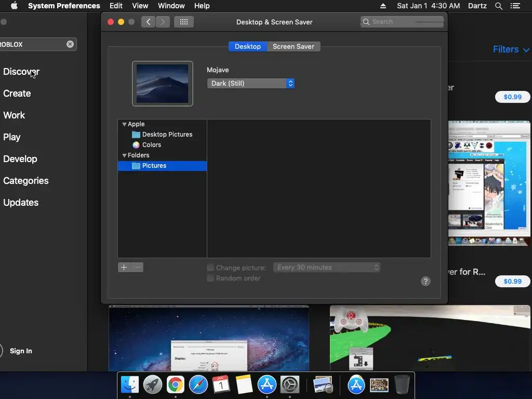Go to Discover in App Store sidebar
This screenshot has width=532, height=399.
tap(21, 72)
